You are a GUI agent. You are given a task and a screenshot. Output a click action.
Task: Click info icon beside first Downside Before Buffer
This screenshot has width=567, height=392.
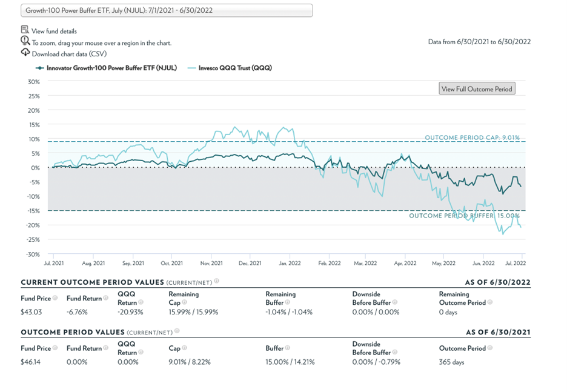tap(395, 302)
